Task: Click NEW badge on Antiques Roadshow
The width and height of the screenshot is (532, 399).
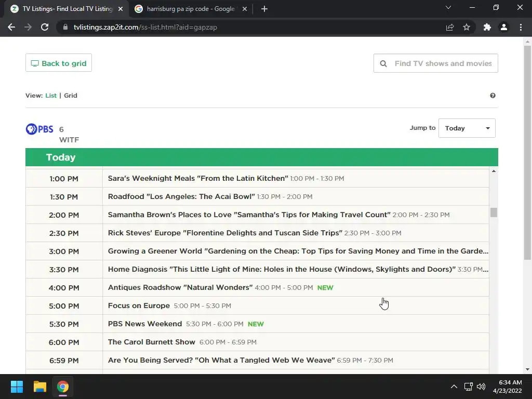Action: 325,288
